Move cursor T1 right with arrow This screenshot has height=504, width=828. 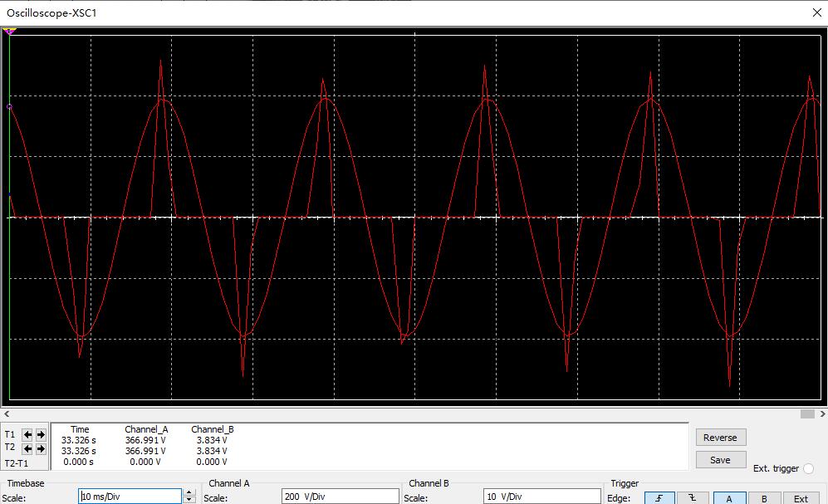click(x=40, y=434)
